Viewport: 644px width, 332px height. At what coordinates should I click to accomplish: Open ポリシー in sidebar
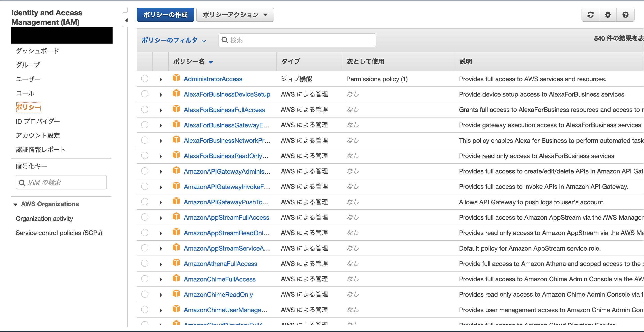[28, 107]
